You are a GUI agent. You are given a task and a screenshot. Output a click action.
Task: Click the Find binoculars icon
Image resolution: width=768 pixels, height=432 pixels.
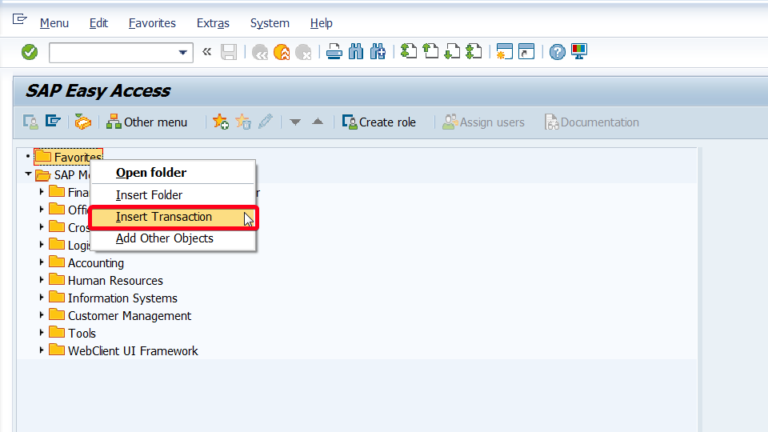click(x=356, y=51)
